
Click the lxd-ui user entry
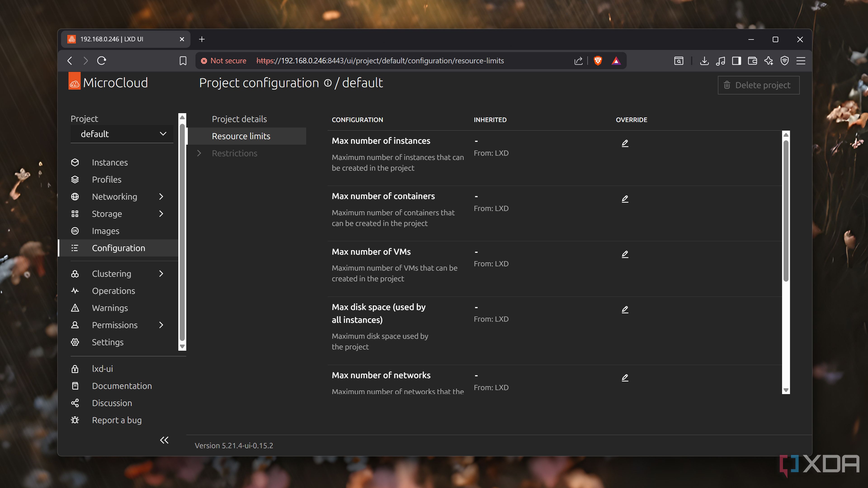[x=102, y=369]
